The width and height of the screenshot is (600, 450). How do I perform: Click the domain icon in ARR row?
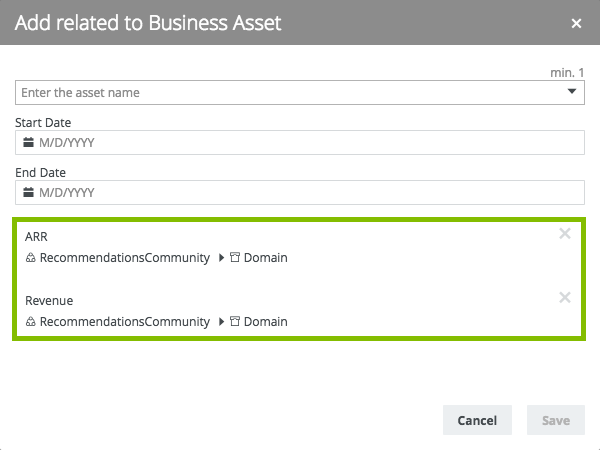click(235, 258)
